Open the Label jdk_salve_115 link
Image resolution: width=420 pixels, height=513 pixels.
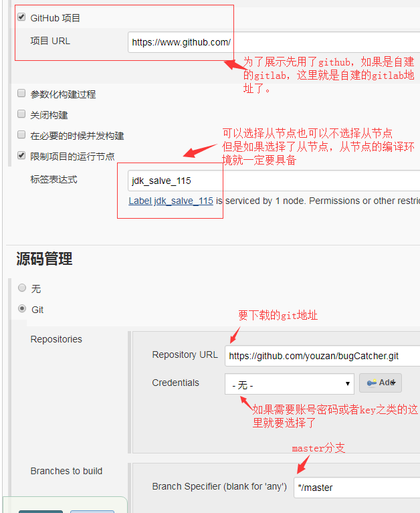(x=171, y=201)
